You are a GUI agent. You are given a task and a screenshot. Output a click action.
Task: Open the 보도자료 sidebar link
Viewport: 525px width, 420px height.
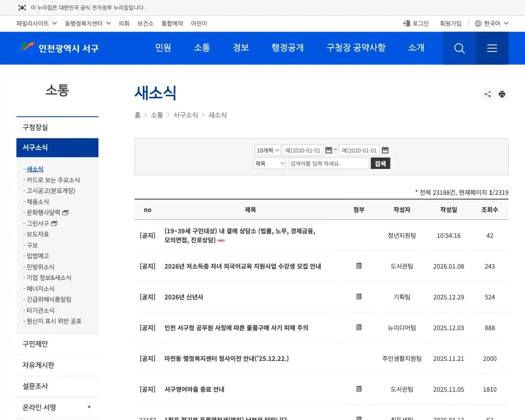pyautogui.click(x=37, y=234)
